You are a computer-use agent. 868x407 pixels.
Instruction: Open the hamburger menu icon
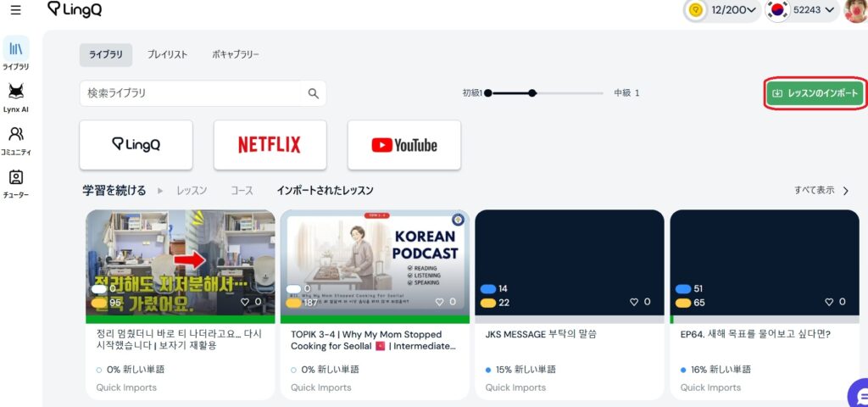15,10
